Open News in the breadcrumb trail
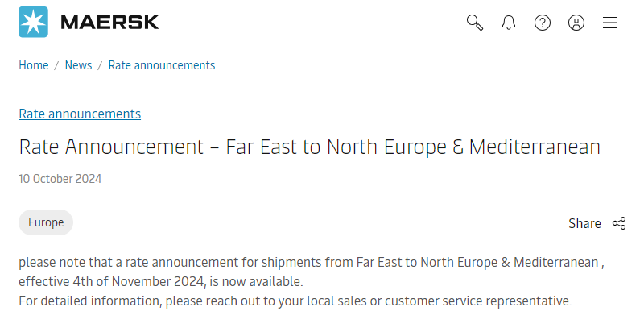644x328 pixels. pos(78,65)
